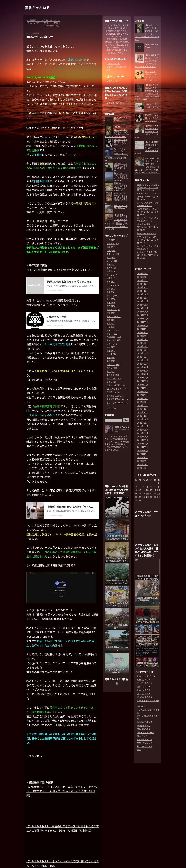
Task: Select category Youtuber (155)
Action: [113, 337]
